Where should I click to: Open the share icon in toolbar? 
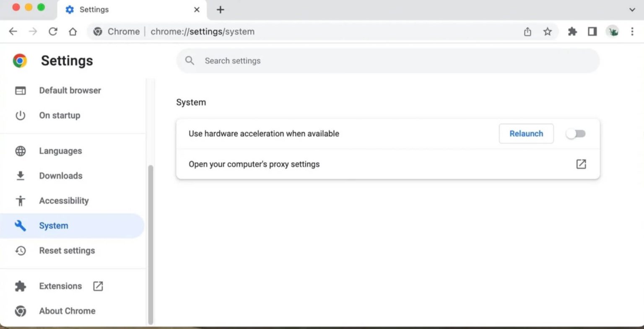pos(527,31)
